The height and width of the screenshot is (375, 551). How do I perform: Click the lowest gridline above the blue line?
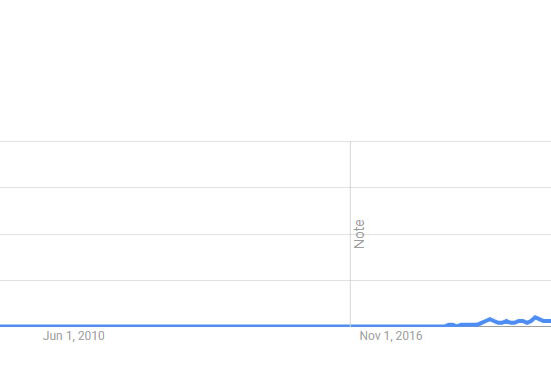276,280
